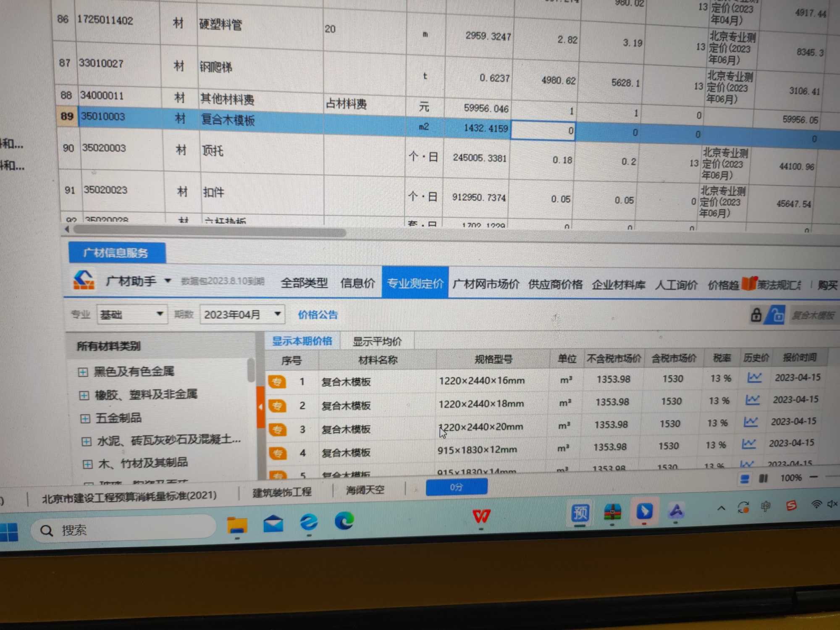Click the material table horizontal scrollbar
Image resolution: width=840 pixels, height=630 pixels.
tap(209, 231)
